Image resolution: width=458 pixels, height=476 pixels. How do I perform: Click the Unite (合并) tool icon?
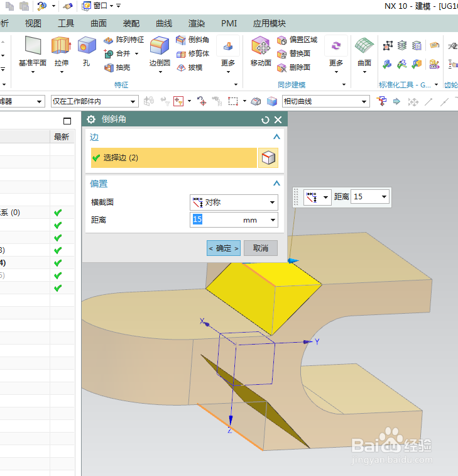point(109,53)
